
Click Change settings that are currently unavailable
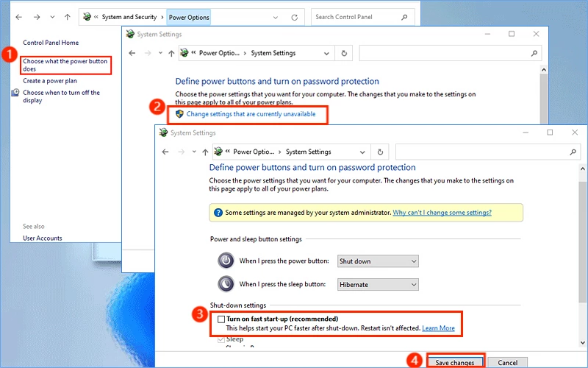pos(251,114)
